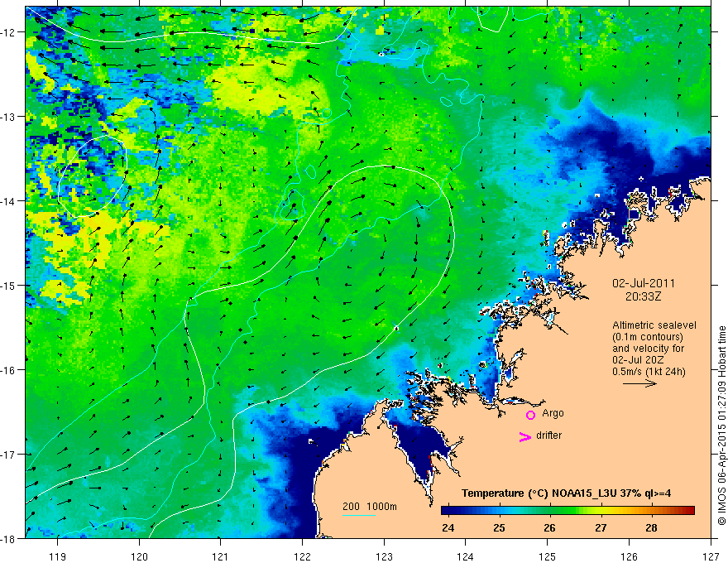Click the 'Argo' legend label
This screenshot has height=563, width=728.
pyautogui.click(x=553, y=413)
